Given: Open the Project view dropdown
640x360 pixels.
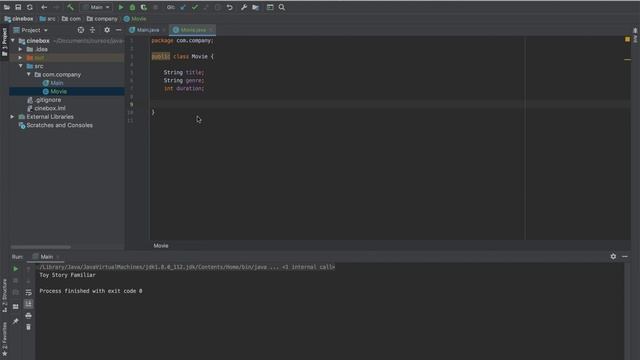Looking at the screenshot, I should coord(31,30).
